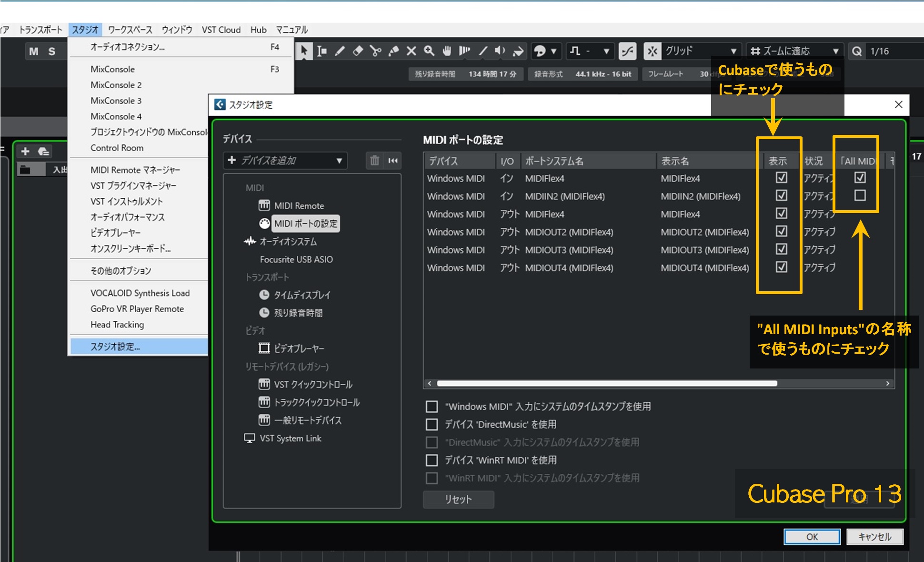Open the Hub menu
This screenshot has width=924, height=562.
click(259, 30)
